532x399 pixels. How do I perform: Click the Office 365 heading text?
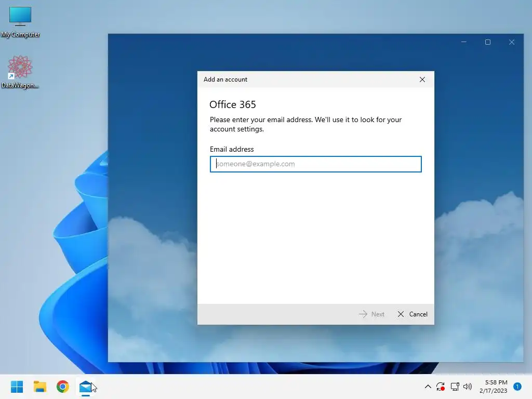[x=232, y=104]
